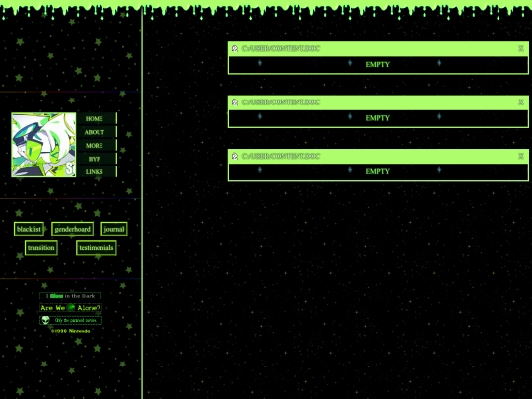Image resolution: width=532 pixels, height=399 pixels.
Task: Go to the BYF page
Action: [x=97, y=159]
